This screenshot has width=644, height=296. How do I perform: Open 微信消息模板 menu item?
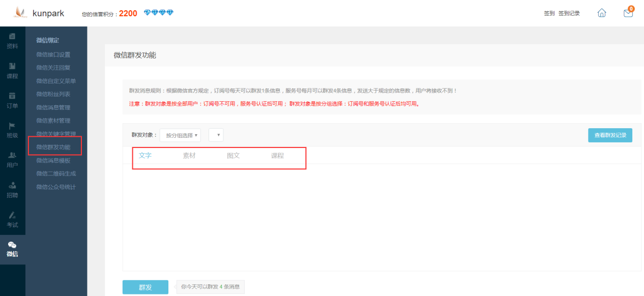click(53, 160)
